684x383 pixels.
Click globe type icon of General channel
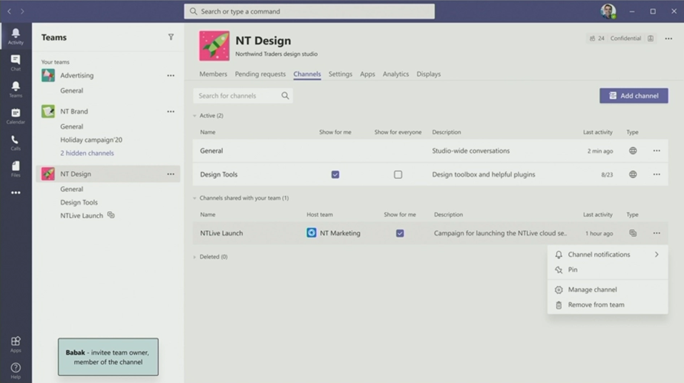point(633,150)
